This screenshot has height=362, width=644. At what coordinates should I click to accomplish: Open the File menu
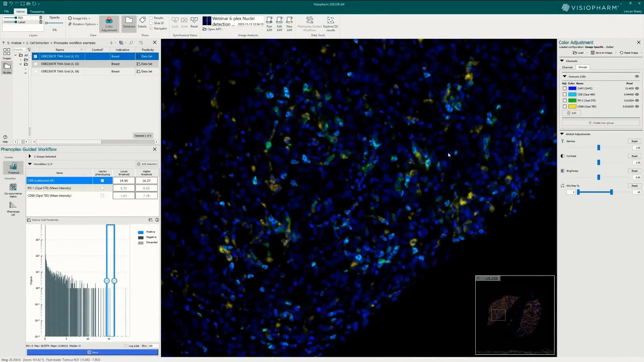point(6,11)
